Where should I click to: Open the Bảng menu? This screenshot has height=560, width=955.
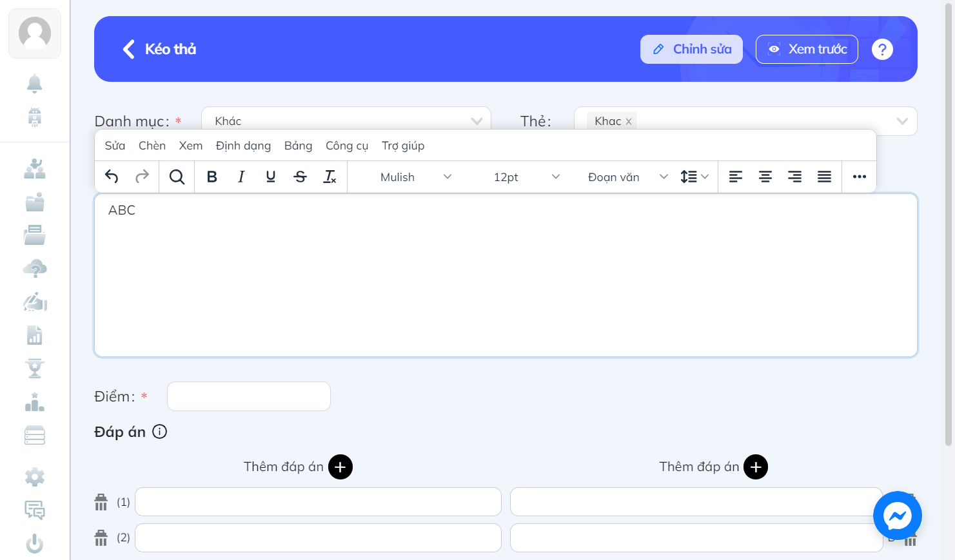pyautogui.click(x=299, y=146)
